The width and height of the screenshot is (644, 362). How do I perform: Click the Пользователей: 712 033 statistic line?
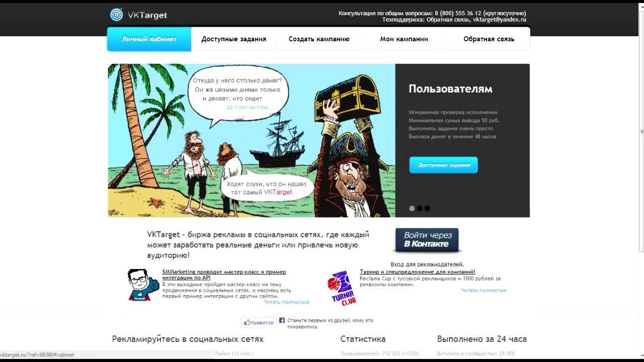pyautogui.click(x=380, y=354)
